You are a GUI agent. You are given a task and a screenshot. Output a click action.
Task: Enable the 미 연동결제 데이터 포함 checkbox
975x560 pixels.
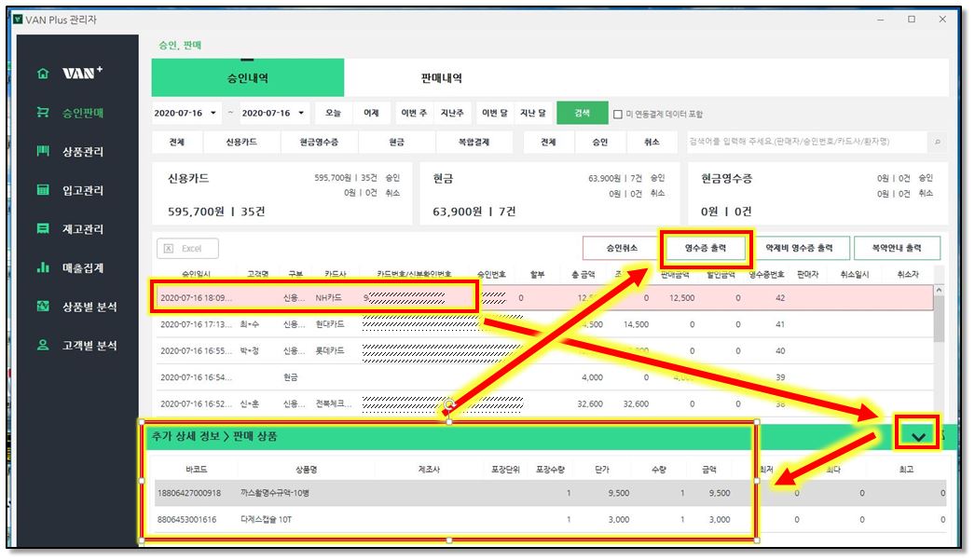[x=617, y=114]
